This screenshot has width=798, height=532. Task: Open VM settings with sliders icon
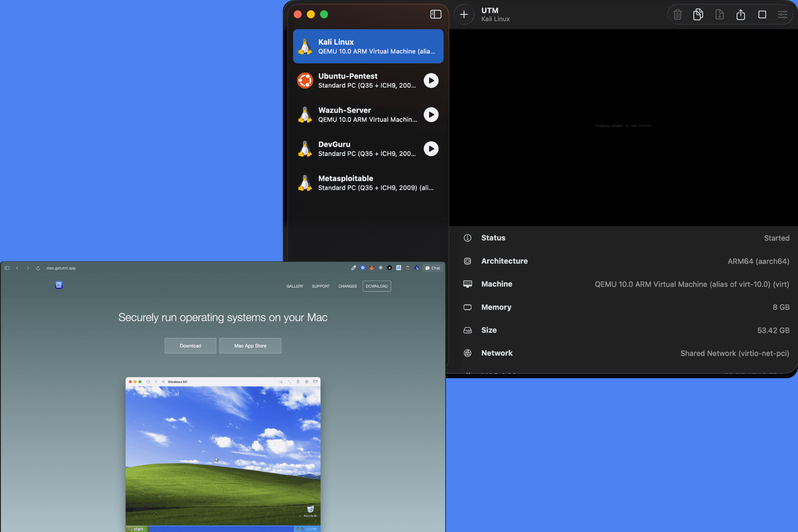pyautogui.click(x=783, y=15)
